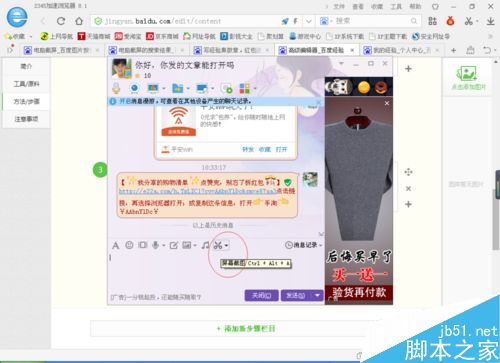Start a QQ video call (webcam icon)
Image resolution: width=500 pixels, height=363 pixels.
click(x=134, y=88)
